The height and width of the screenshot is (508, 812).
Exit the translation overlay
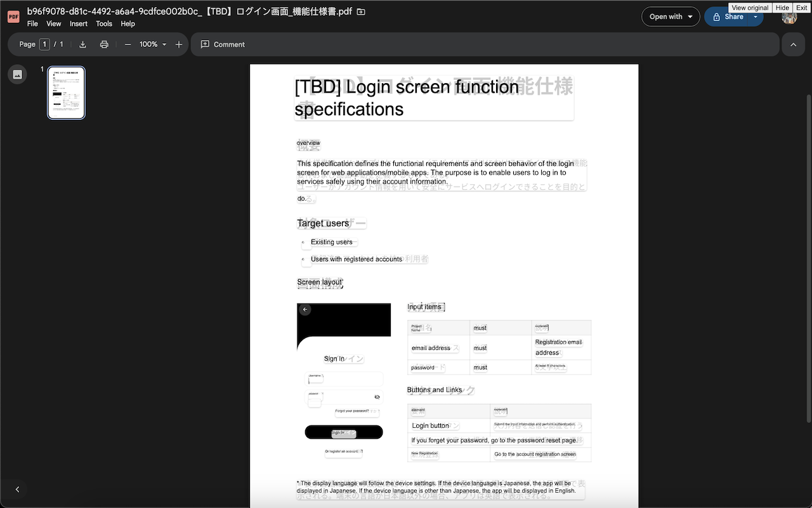tap(802, 8)
